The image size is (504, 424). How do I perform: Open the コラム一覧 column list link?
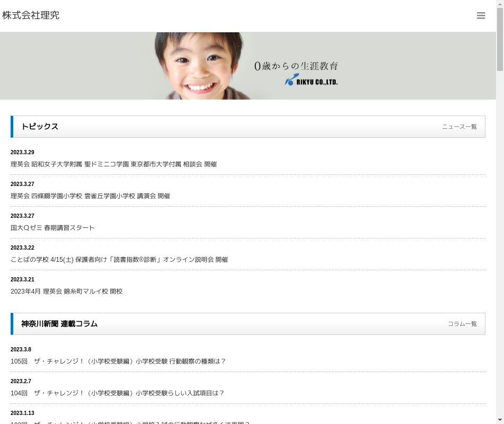(x=462, y=324)
